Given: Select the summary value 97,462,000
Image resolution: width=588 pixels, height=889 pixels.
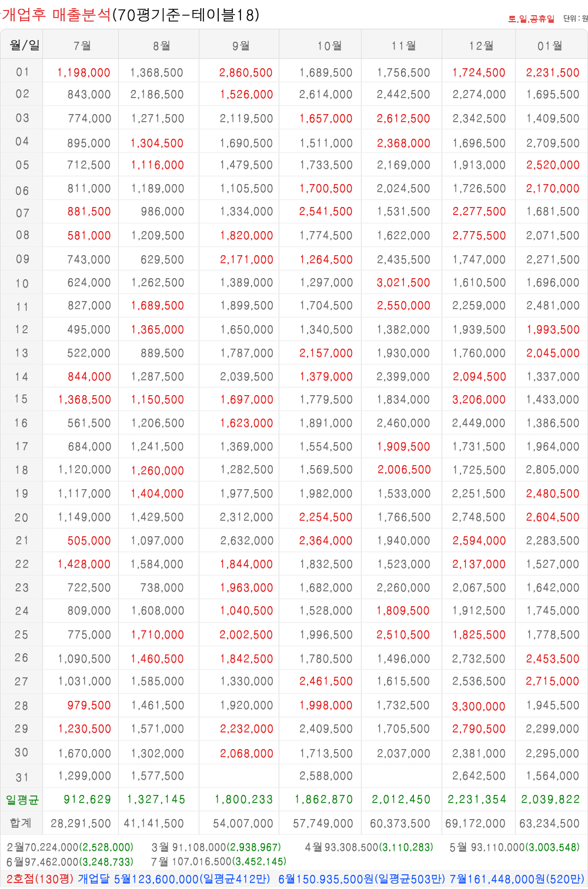Looking at the screenshot, I should coord(52,862).
